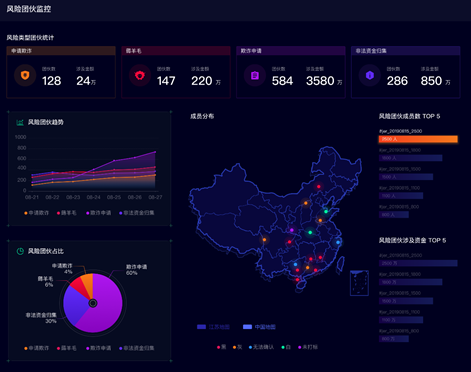Toggle 薅羊毛 series in pie chart legend
The image size is (471, 372).
tap(67, 348)
